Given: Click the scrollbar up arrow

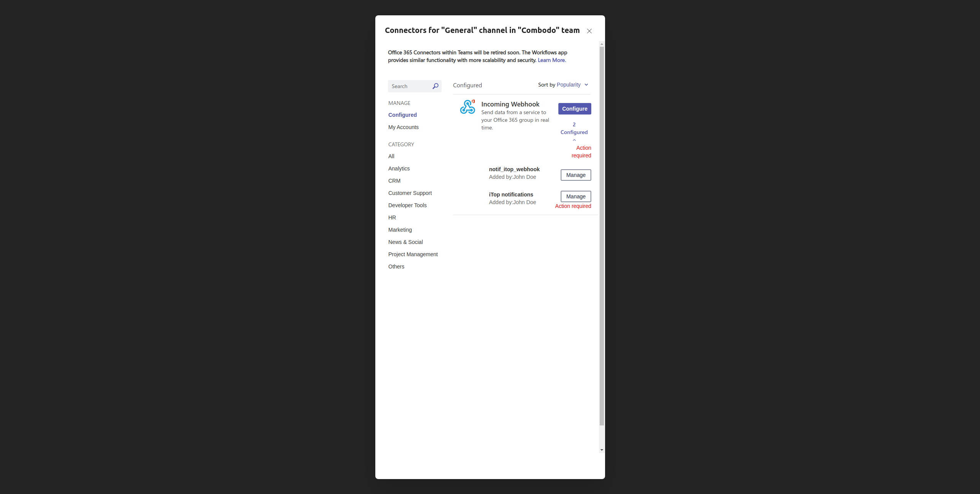Looking at the screenshot, I should coord(602,44).
